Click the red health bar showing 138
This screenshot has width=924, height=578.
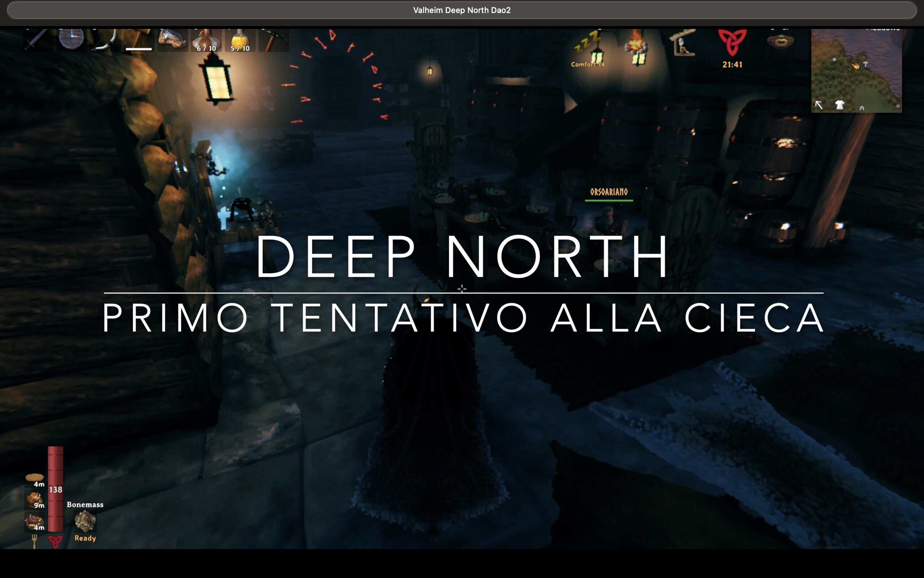click(x=55, y=489)
